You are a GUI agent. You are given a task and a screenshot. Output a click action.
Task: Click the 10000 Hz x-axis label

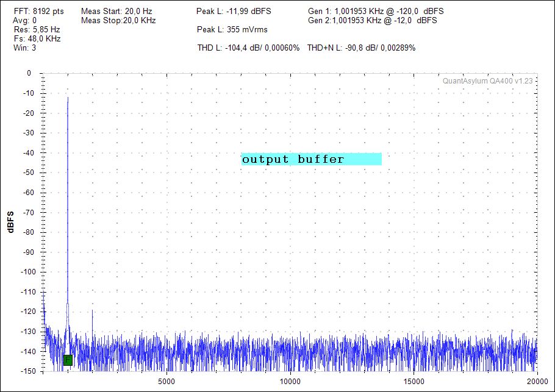click(290, 382)
